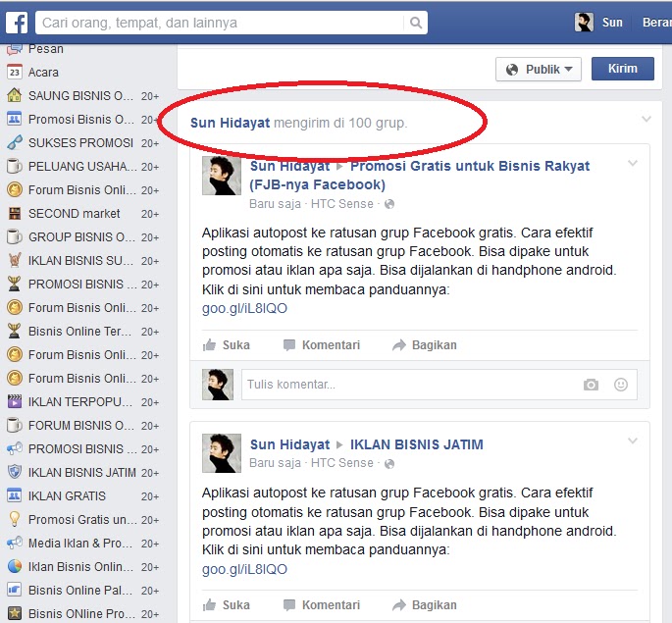Click the IKLAN GRATIS group icon
672x623 pixels.
click(14, 495)
